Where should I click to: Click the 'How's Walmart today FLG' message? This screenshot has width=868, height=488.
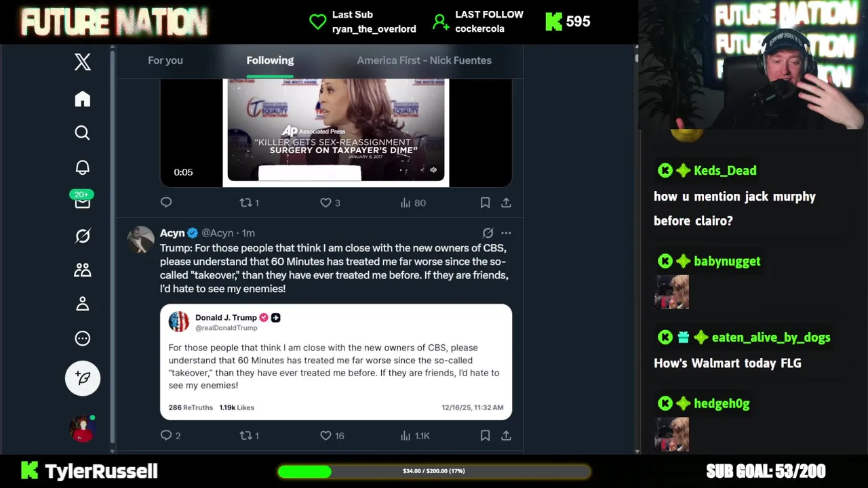click(x=728, y=363)
